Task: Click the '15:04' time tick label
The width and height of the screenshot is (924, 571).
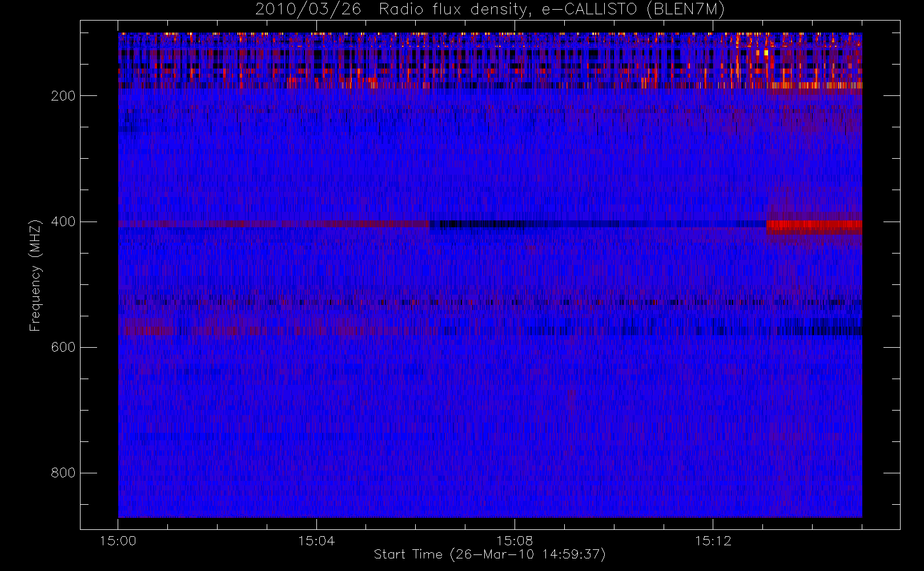Action: click(316, 541)
